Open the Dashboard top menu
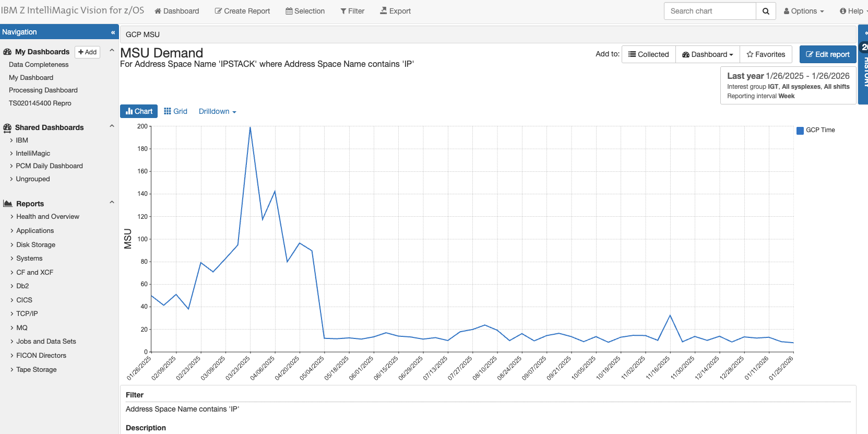 pos(177,11)
